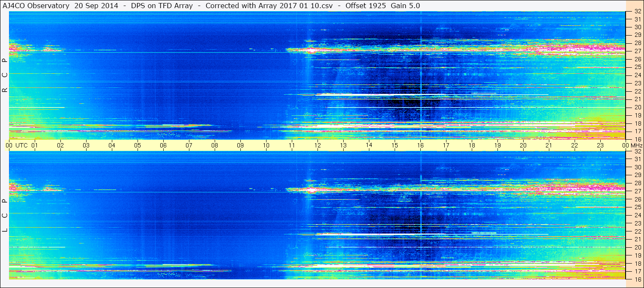Viewport: 644px width, 288px height.
Task: Click the 27 MHz label of LCP panel
Action: coord(637,192)
